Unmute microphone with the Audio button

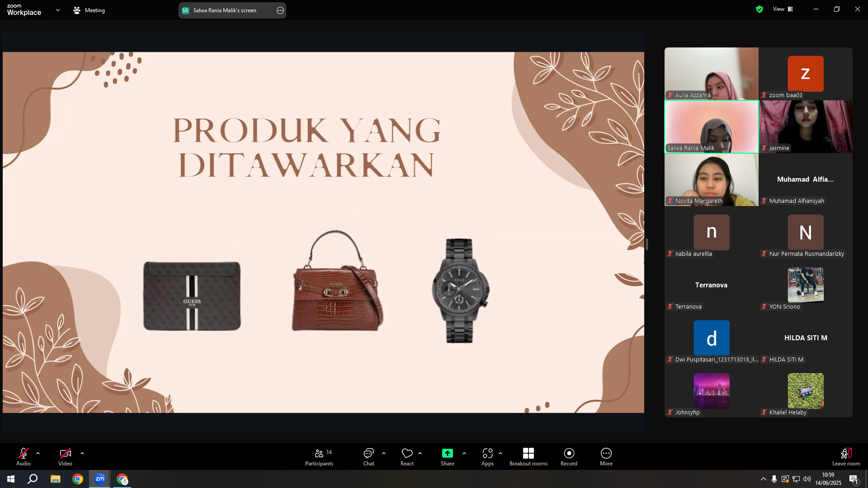click(x=24, y=456)
